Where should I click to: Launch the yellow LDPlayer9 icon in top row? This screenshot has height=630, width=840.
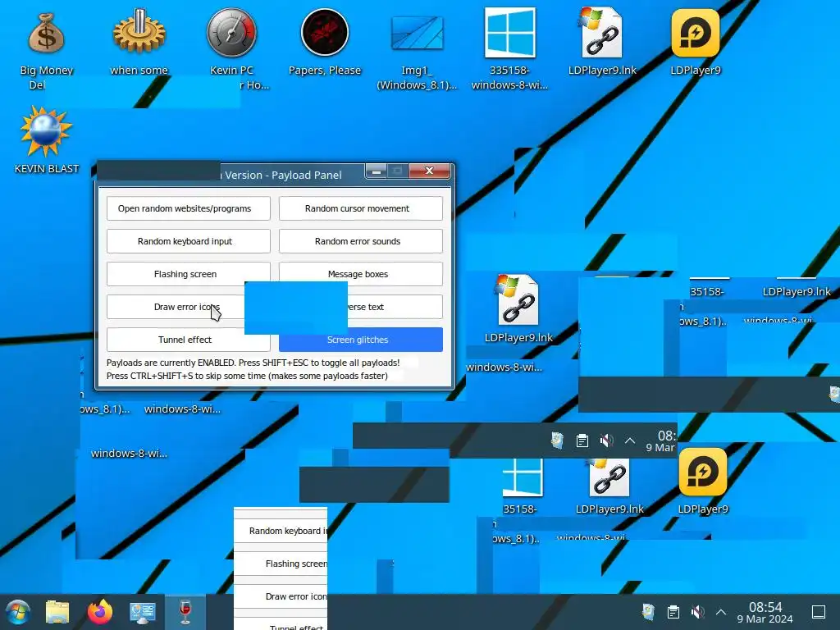coord(696,33)
